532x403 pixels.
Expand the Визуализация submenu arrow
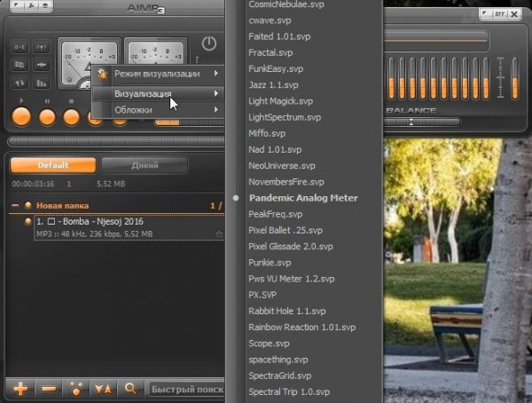(x=216, y=93)
